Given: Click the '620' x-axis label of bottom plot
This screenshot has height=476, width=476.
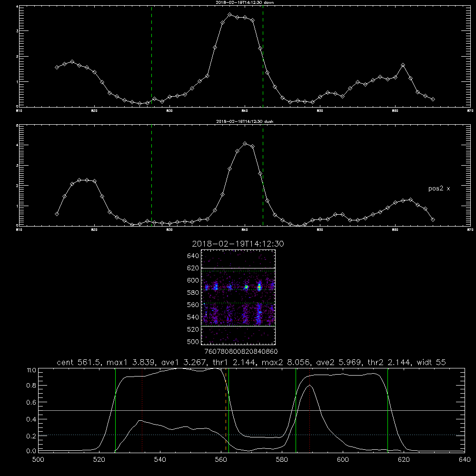Looking at the screenshot, I should click(x=404, y=460).
